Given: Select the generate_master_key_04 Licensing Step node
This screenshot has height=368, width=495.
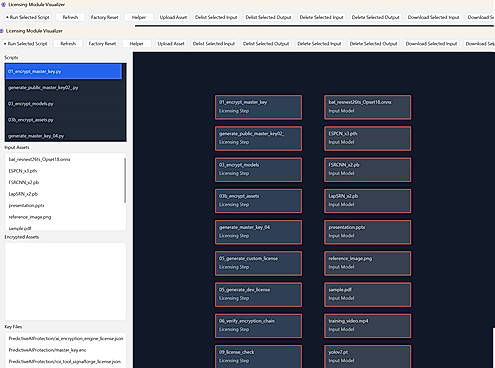Looking at the screenshot, I should tap(258, 232).
